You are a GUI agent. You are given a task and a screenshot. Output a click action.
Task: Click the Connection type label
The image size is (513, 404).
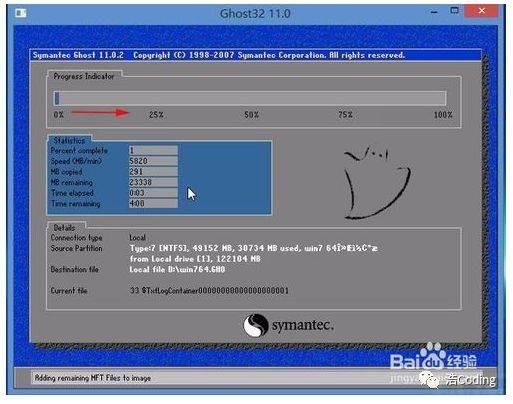pyautogui.click(x=77, y=238)
